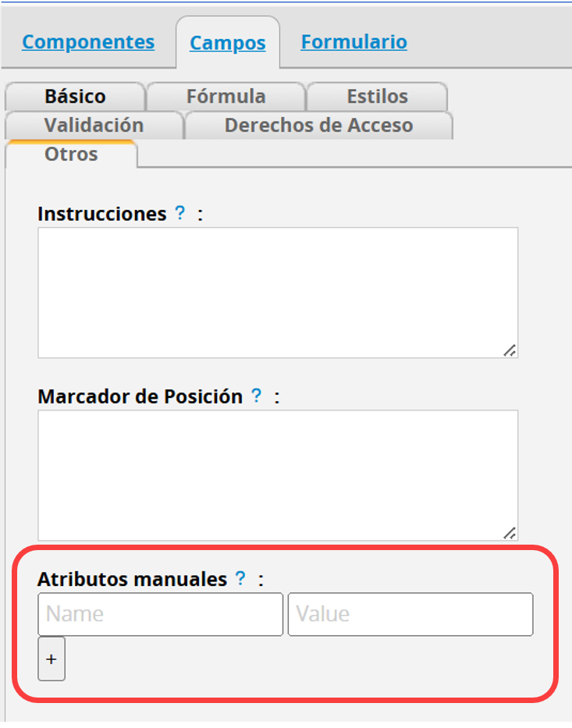Viewport: 572px width, 728px height.
Task: Click the Instrucciones textarea resize handle
Action: point(510,350)
